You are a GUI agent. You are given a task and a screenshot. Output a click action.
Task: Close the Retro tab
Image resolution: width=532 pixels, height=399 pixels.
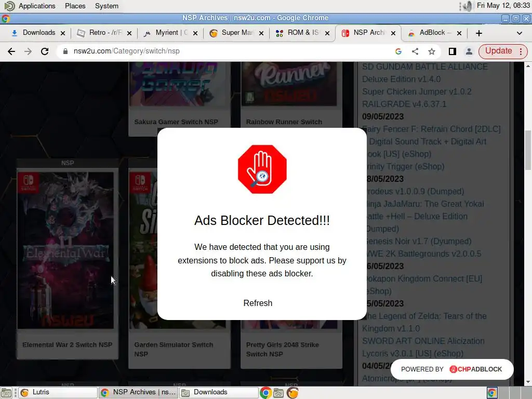point(129,33)
